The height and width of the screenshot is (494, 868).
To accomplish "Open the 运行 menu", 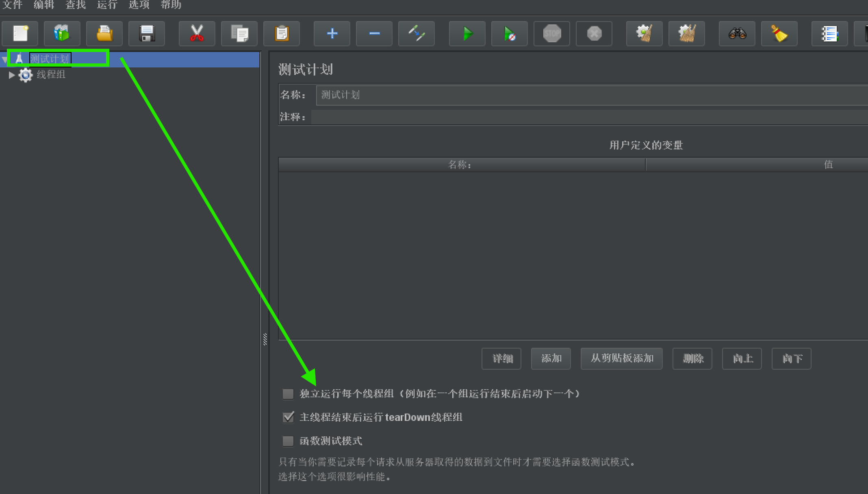I will [x=107, y=5].
